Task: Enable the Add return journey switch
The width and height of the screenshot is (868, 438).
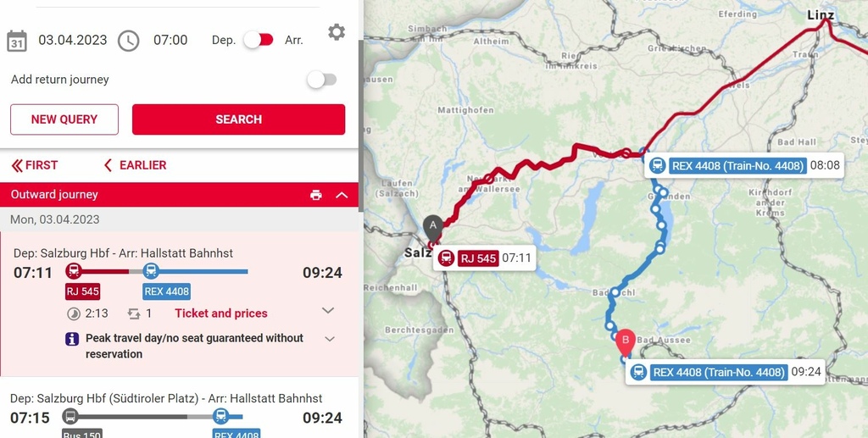Action: [x=322, y=80]
